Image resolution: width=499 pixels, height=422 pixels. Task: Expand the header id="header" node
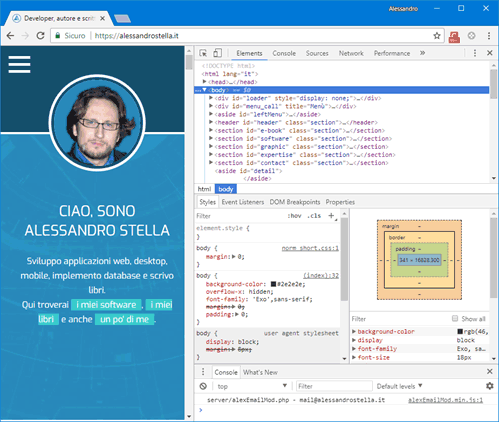click(x=211, y=122)
